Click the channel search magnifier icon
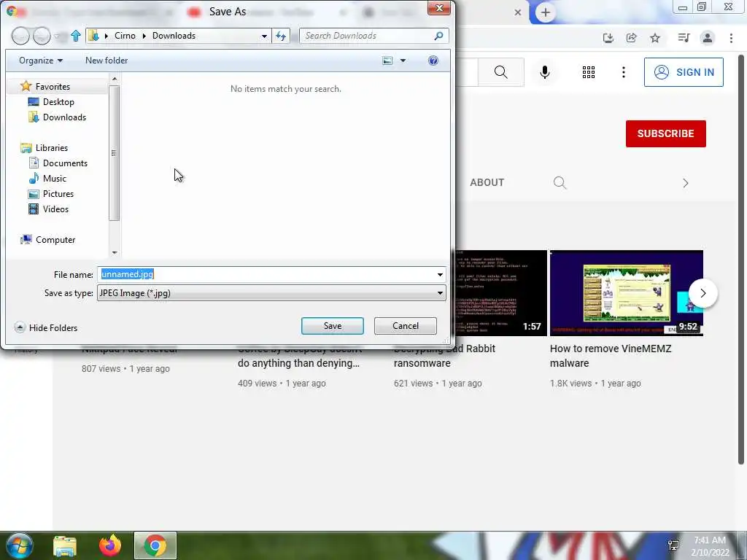The width and height of the screenshot is (747, 560). (560, 183)
